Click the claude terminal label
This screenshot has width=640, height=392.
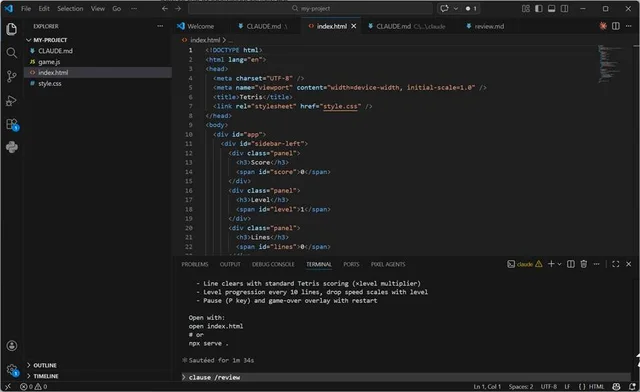(525, 264)
